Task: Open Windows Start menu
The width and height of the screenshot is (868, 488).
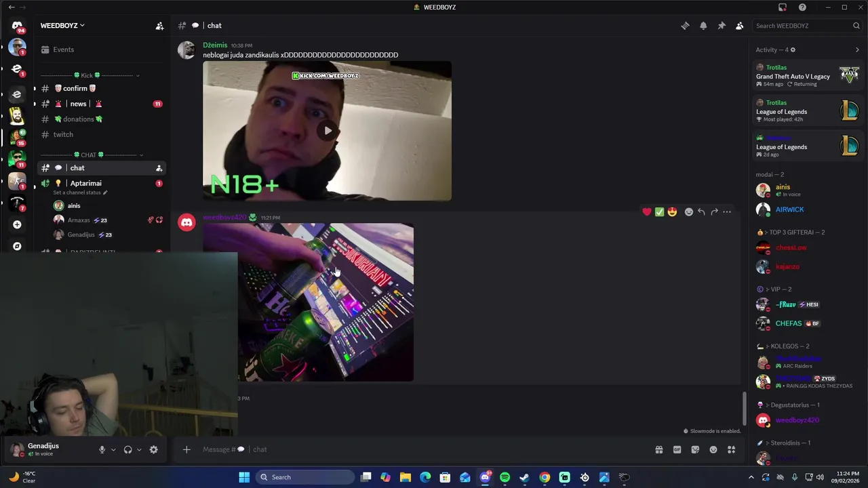Action: coord(244,477)
